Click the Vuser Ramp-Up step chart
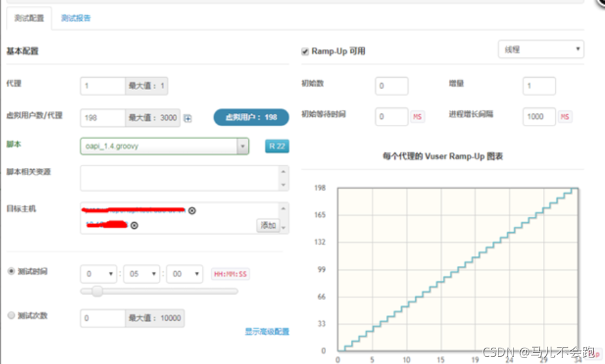The image size is (605, 364). [457, 269]
